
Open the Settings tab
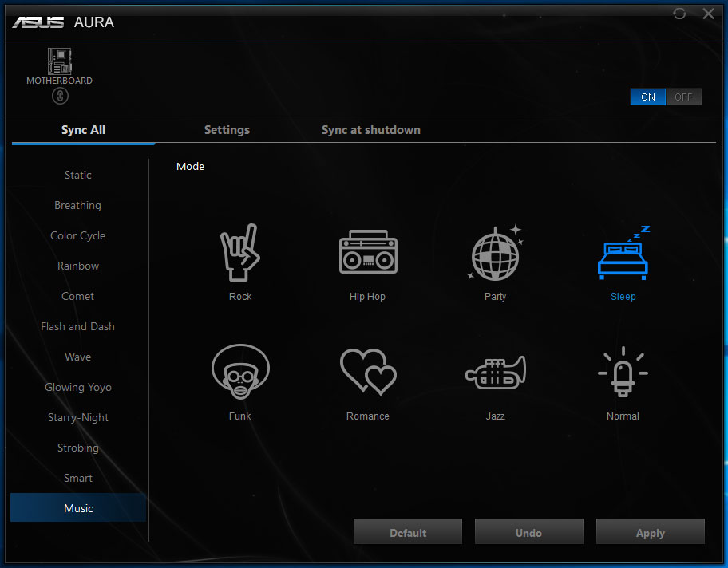coord(227,130)
